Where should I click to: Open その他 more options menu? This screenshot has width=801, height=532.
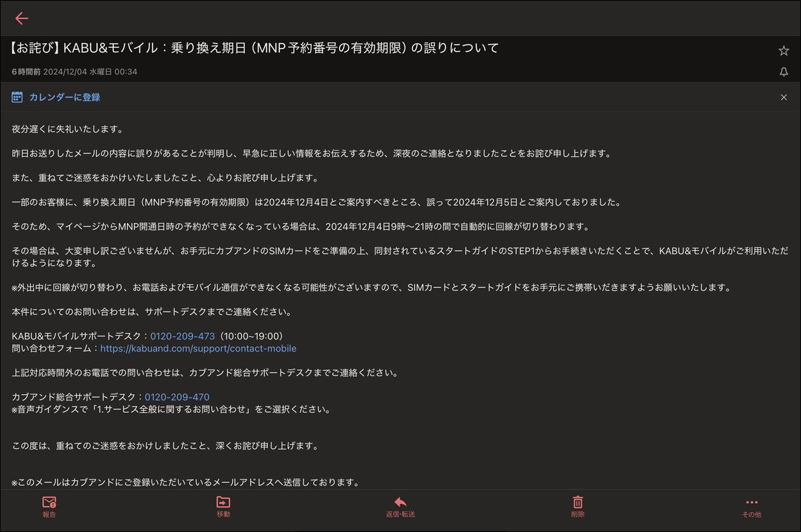point(752,507)
